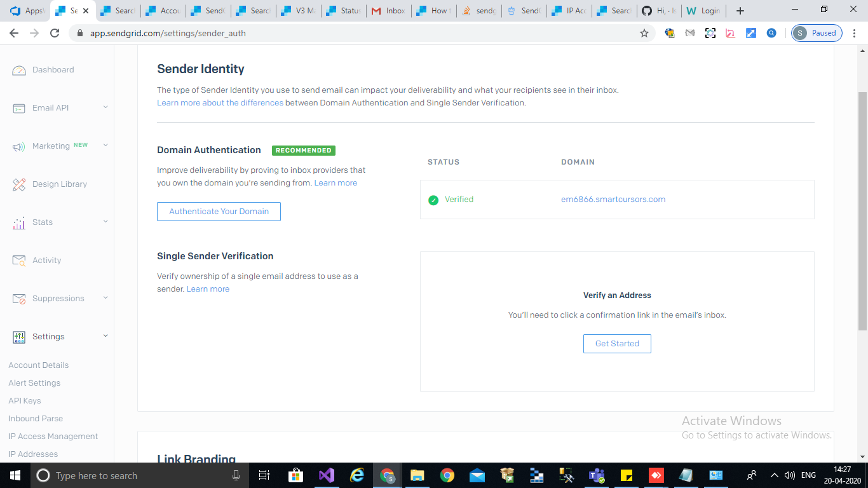Select the Email API sidebar icon
868x488 pixels.
click(18, 107)
